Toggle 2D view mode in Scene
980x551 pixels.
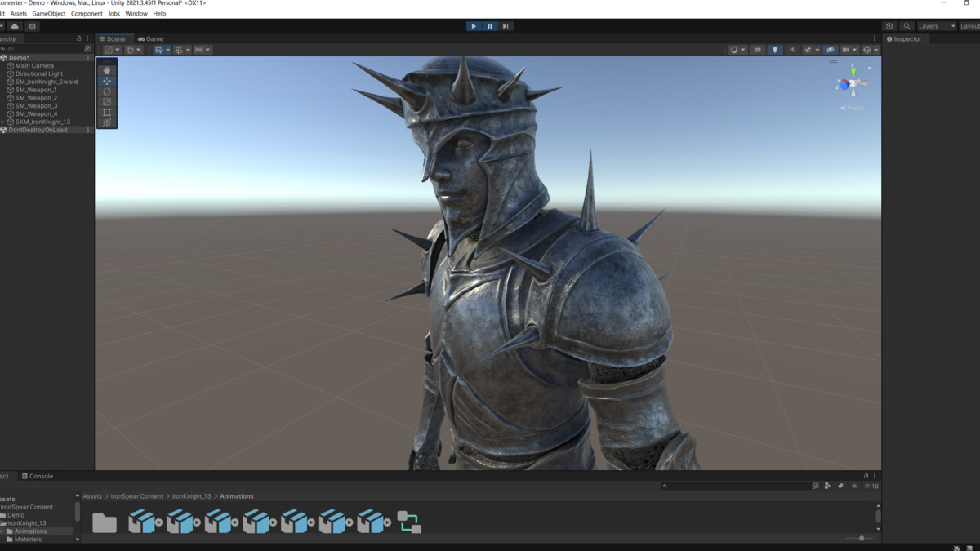coord(757,50)
